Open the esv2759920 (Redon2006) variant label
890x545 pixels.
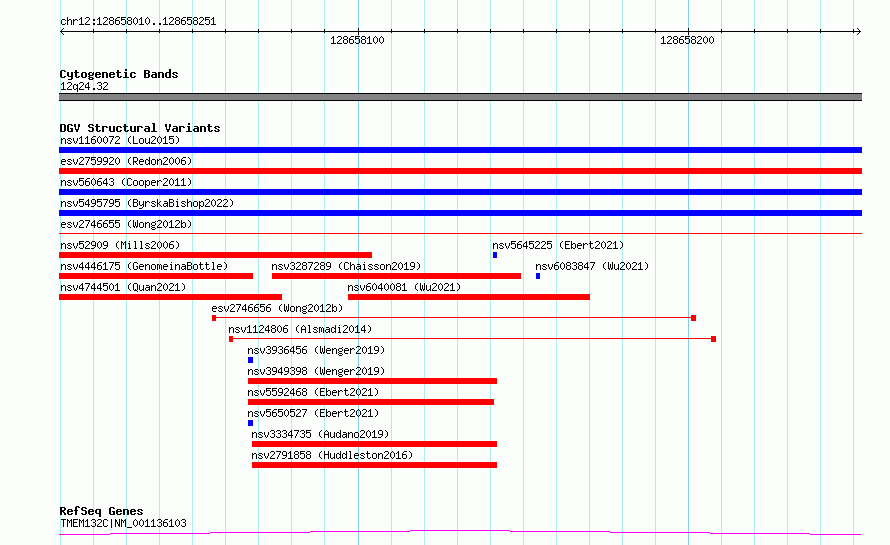[x=126, y=161]
